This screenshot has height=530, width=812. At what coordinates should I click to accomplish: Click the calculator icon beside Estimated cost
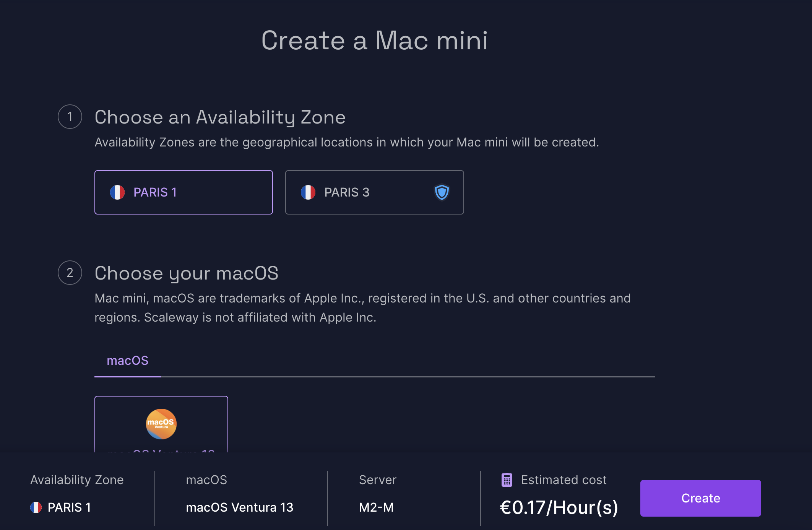point(507,480)
